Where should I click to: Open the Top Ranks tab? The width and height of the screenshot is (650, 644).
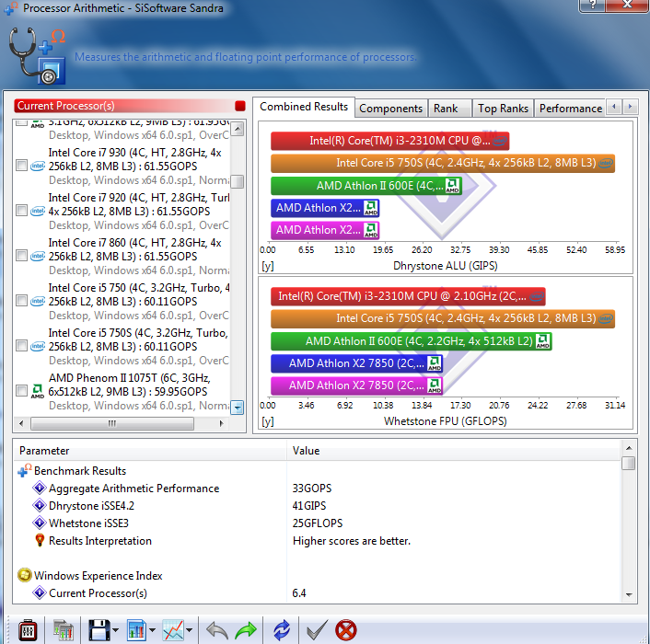tap(503, 109)
